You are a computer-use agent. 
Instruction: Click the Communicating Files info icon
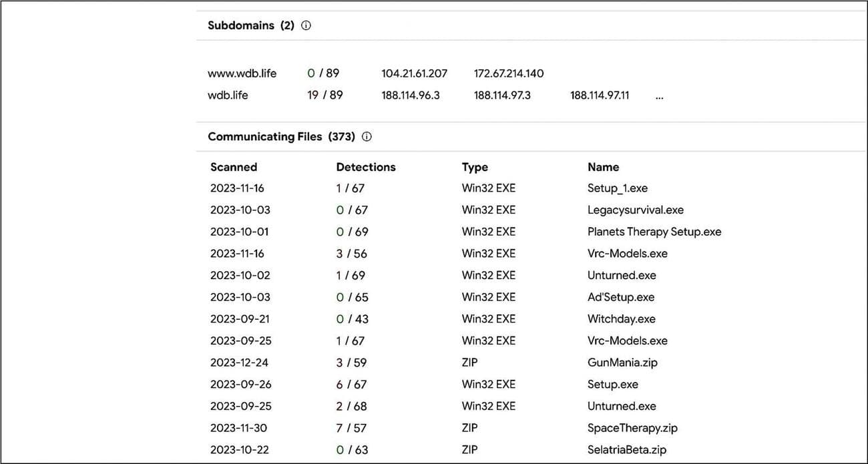click(x=367, y=137)
